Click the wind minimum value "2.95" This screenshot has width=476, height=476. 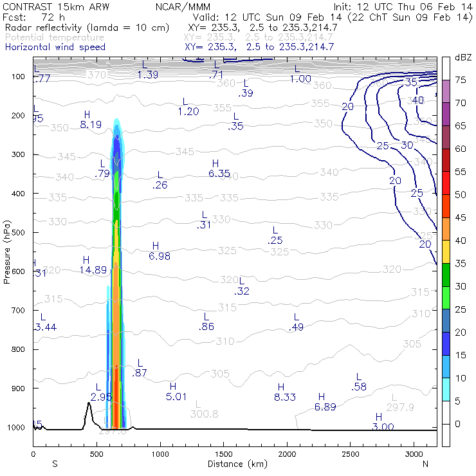(x=101, y=397)
